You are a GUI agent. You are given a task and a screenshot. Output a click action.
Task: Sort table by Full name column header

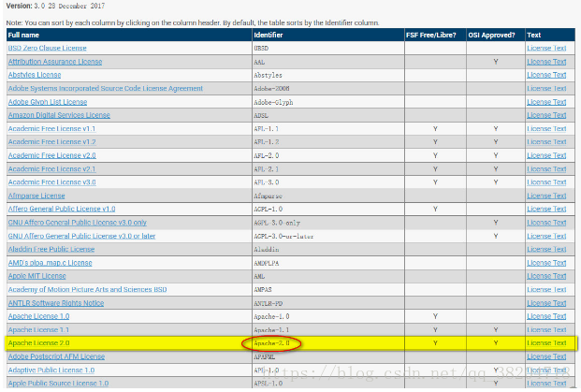tap(23, 36)
